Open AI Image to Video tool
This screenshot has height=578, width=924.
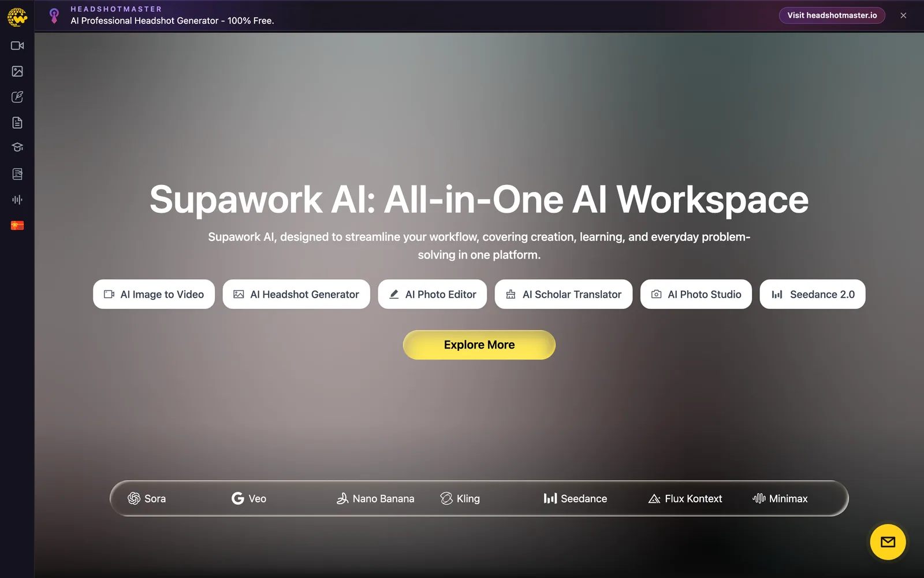154,294
